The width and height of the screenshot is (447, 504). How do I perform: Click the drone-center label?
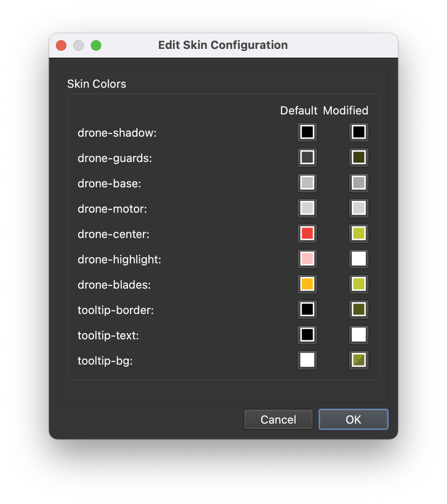114,234
